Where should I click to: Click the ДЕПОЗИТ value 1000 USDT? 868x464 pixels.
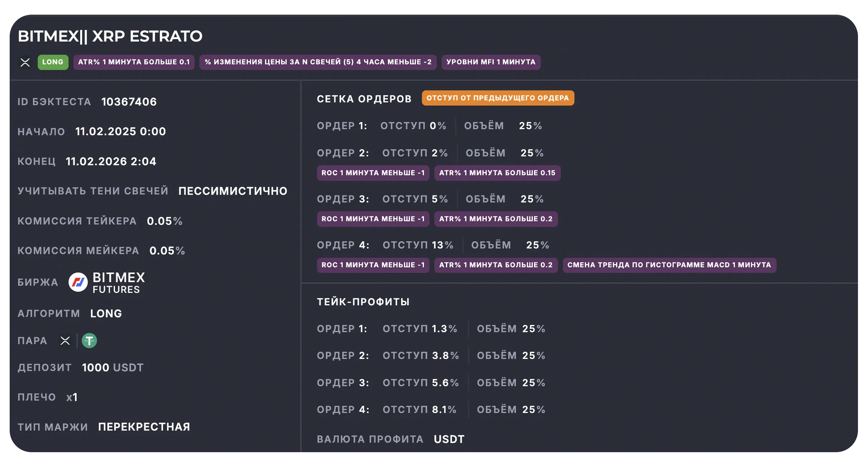[112, 367]
